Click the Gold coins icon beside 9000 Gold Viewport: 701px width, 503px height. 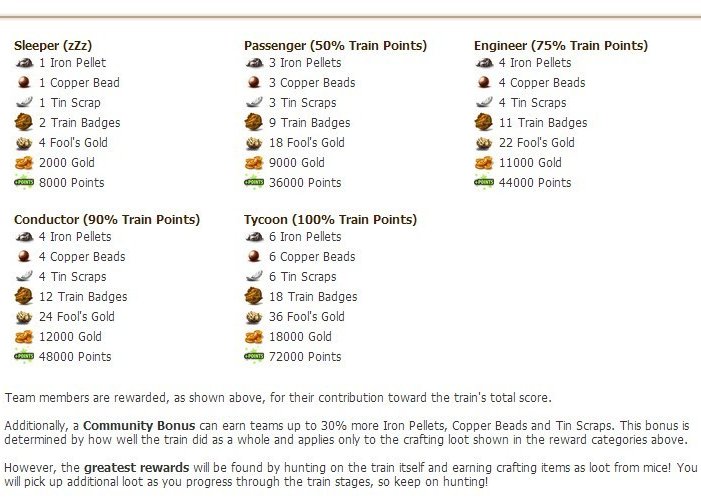click(254, 163)
